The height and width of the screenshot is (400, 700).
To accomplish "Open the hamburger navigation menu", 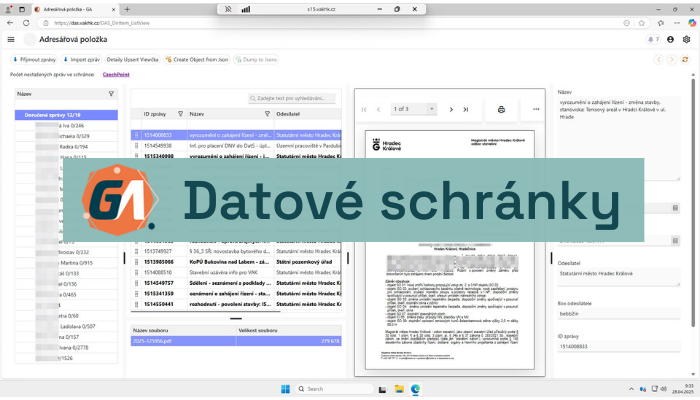I will tap(11, 40).
